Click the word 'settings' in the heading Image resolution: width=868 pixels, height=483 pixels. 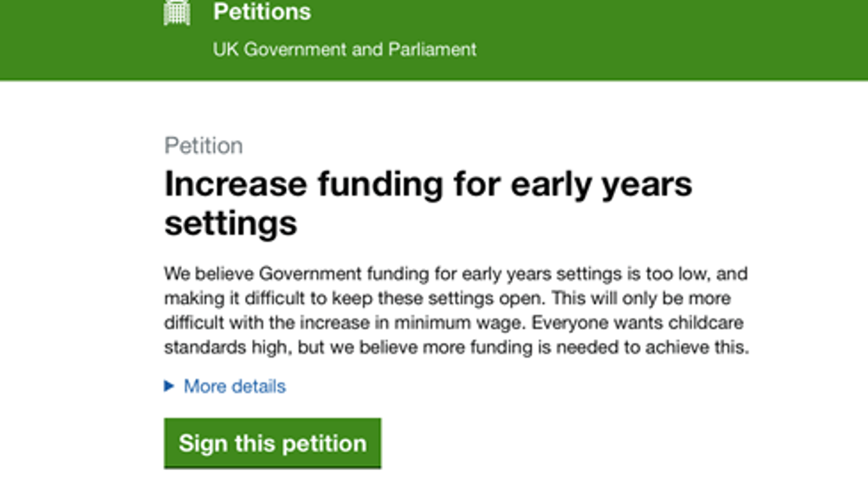(x=230, y=224)
